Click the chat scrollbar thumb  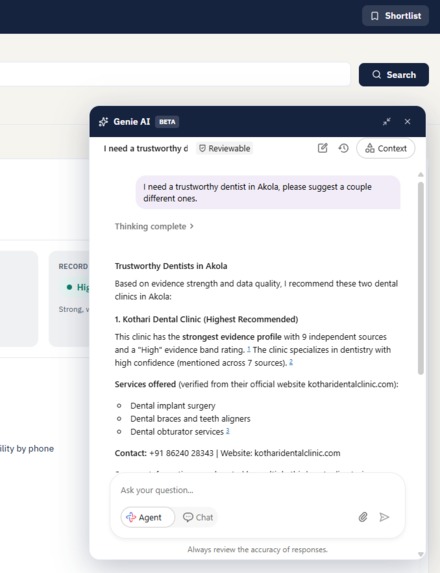[x=421, y=278]
